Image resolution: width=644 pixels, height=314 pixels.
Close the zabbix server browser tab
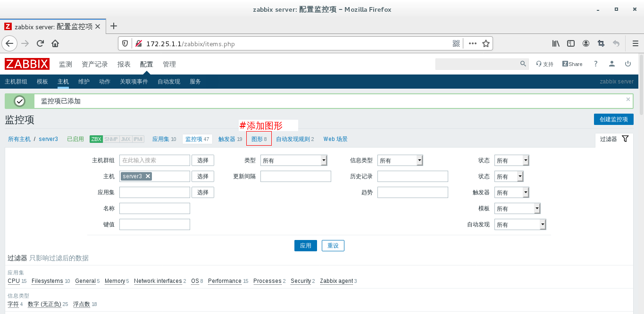coord(98,26)
